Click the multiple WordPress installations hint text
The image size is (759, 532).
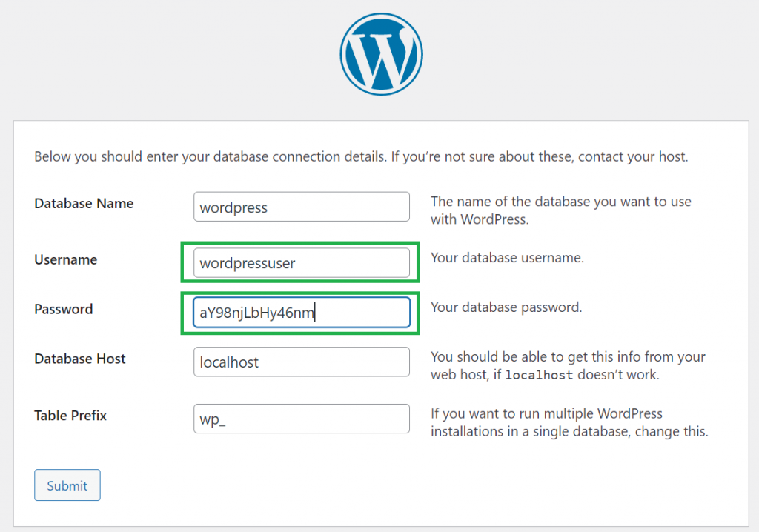[x=567, y=422]
